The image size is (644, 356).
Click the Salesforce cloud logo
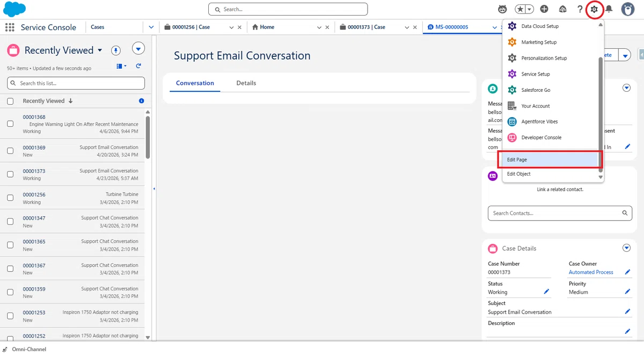(15, 9)
